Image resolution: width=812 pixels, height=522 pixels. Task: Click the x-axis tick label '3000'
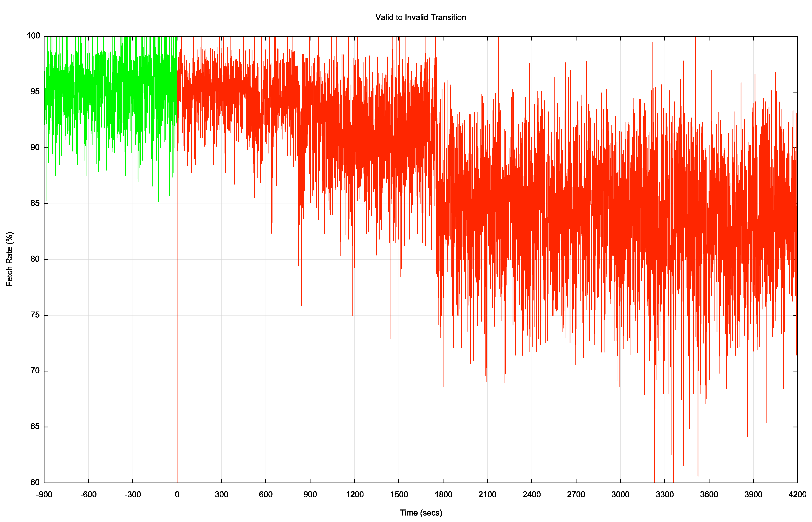pyautogui.click(x=620, y=495)
